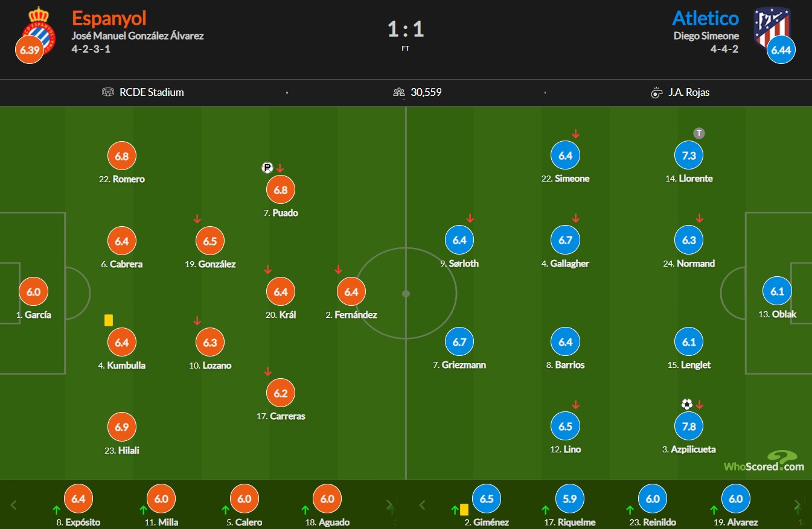Image resolution: width=812 pixels, height=529 pixels.
Task: Select substitute Giménez's 6.5 rating
Action: click(487, 499)
